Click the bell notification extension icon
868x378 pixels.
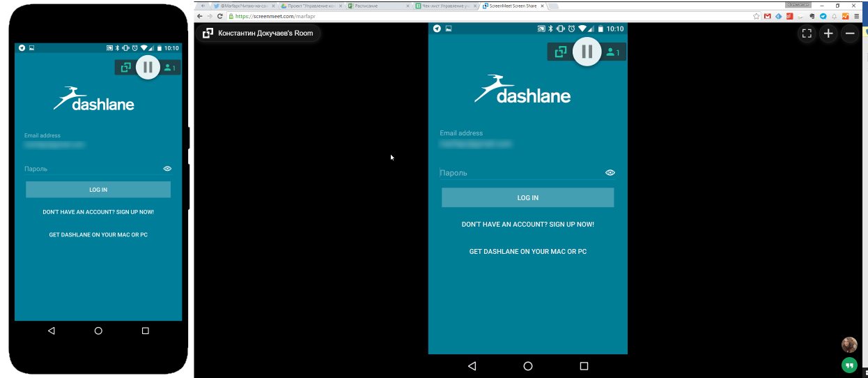click(x=834, y=16)
